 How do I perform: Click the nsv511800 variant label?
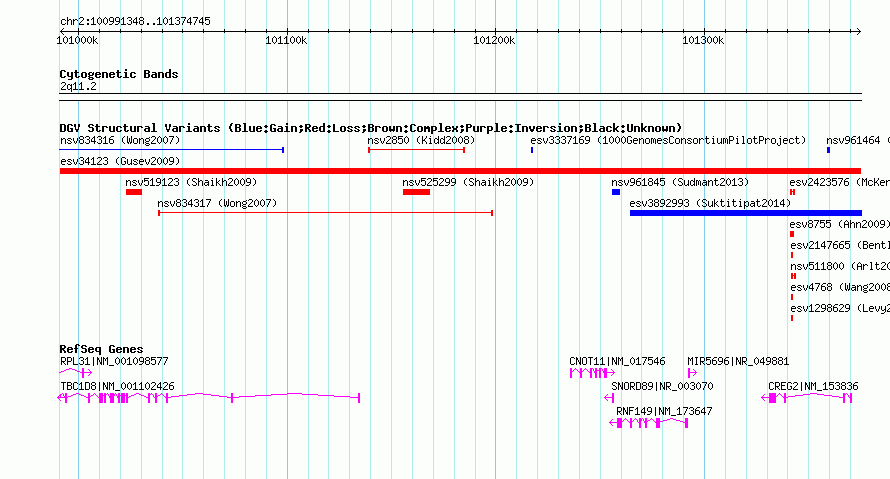[x=839, y=266]
